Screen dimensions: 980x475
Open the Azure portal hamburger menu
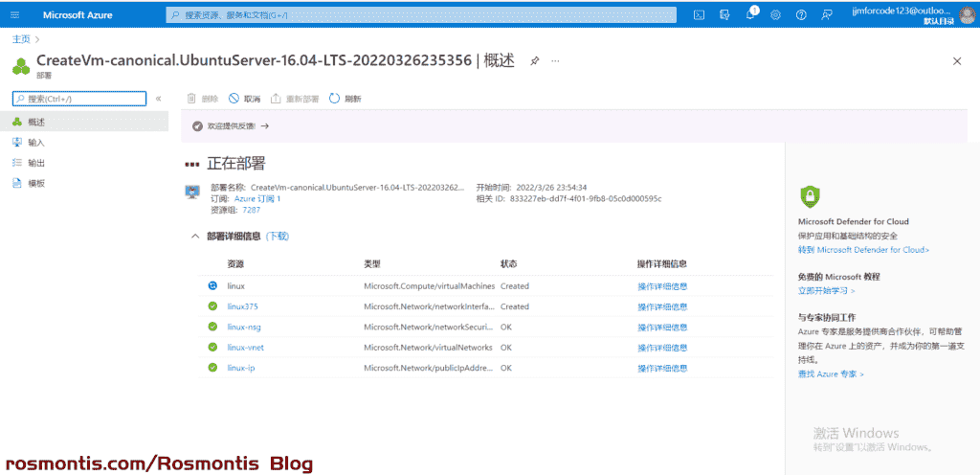pyautogui.click(x=15, y=15)
